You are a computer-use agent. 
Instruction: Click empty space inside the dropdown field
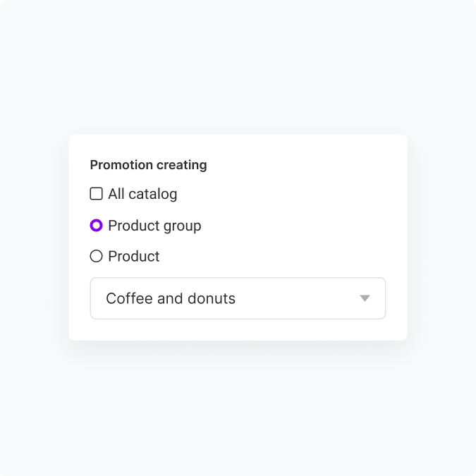pos(296,298)
